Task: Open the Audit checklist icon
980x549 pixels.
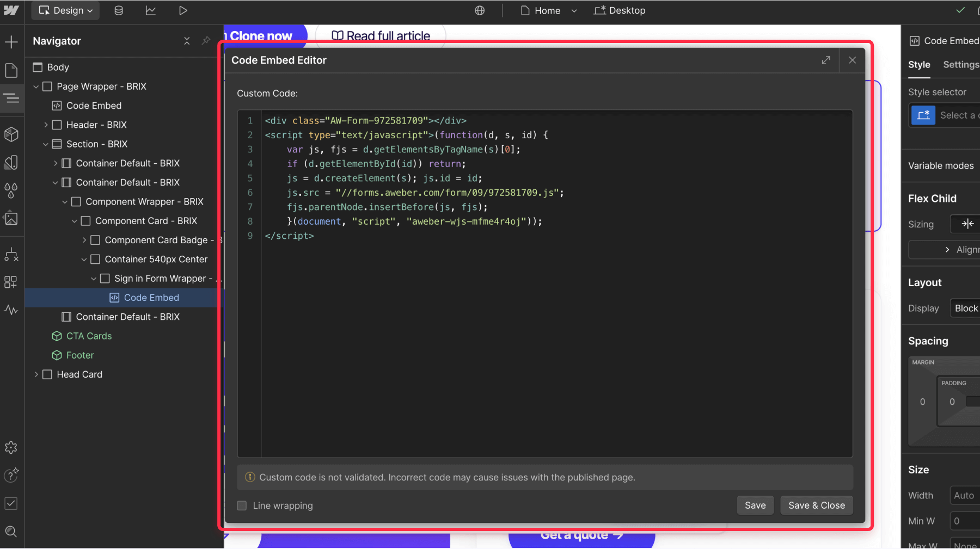Action: (11, 503)
